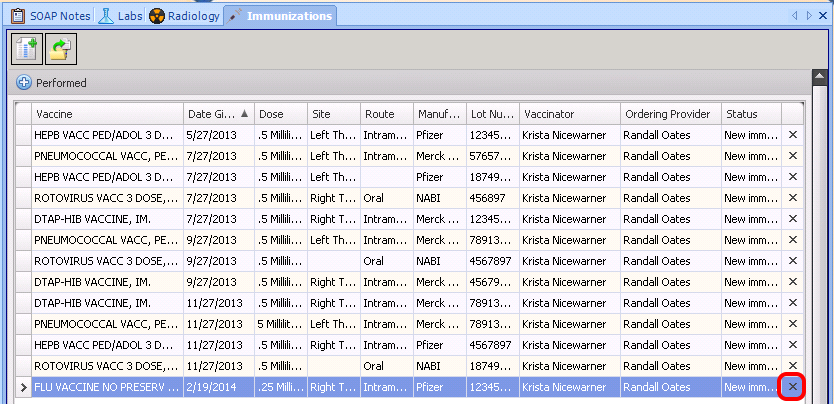Sort by Manufacturer column header
Image resolution: width=834 pixels, height=404 pixels.
click(440, 114)
